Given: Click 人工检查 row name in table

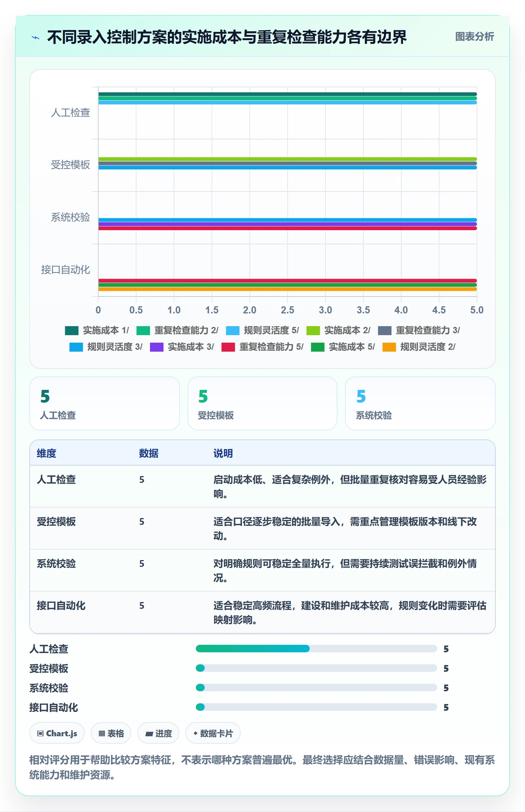Looking at the screenshot, I should 56,479.
